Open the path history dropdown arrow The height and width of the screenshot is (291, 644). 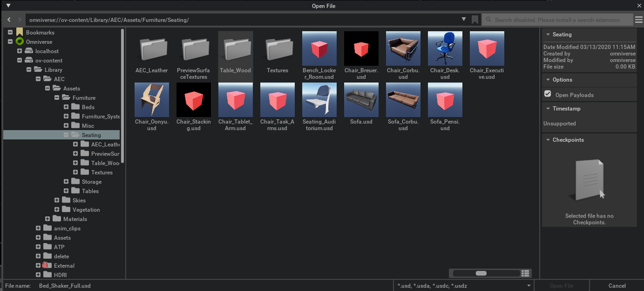464,20
